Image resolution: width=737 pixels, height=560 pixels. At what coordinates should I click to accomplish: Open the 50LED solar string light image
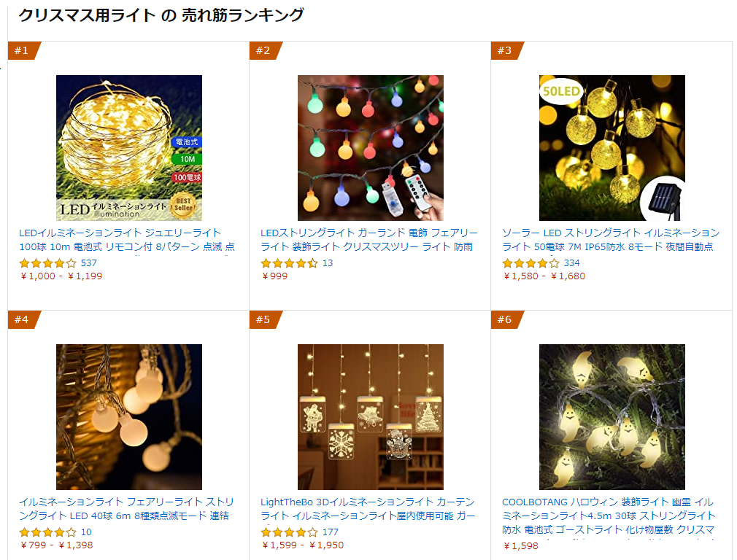point(612,147)
